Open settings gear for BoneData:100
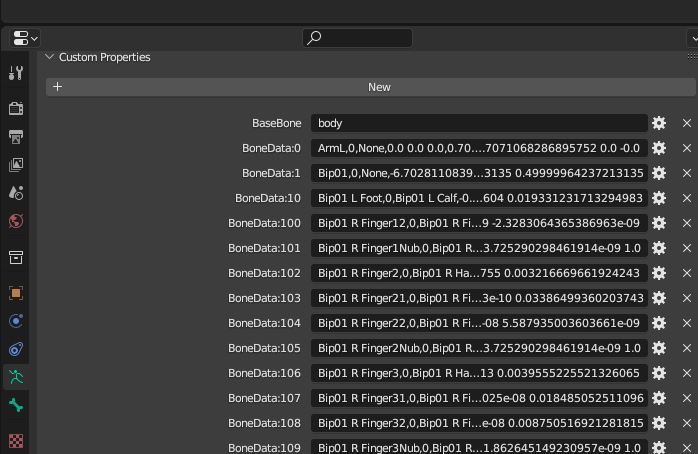 click(659, 223)
